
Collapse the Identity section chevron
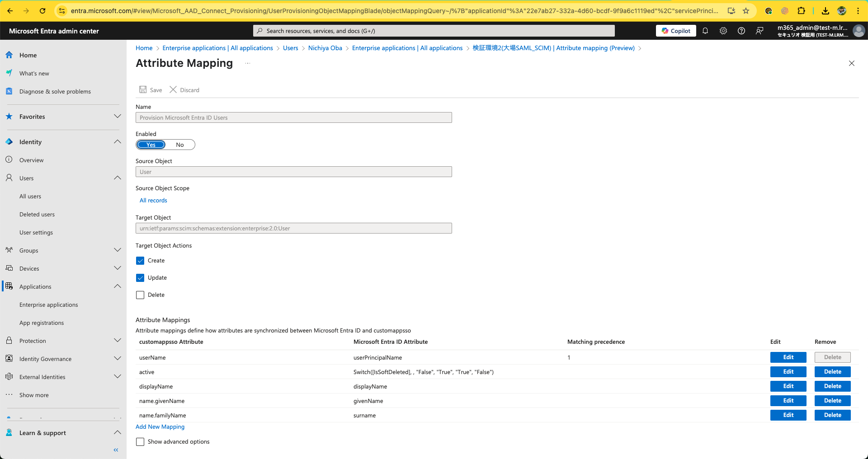pyautogui.click(x=118, y=141)
